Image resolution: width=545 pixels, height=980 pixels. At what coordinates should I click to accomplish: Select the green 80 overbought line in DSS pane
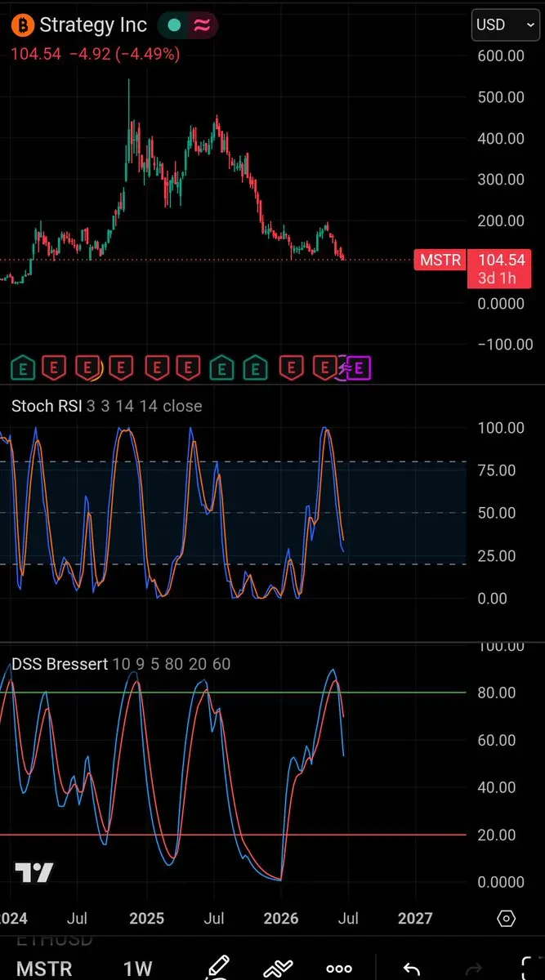pos(233,693)
